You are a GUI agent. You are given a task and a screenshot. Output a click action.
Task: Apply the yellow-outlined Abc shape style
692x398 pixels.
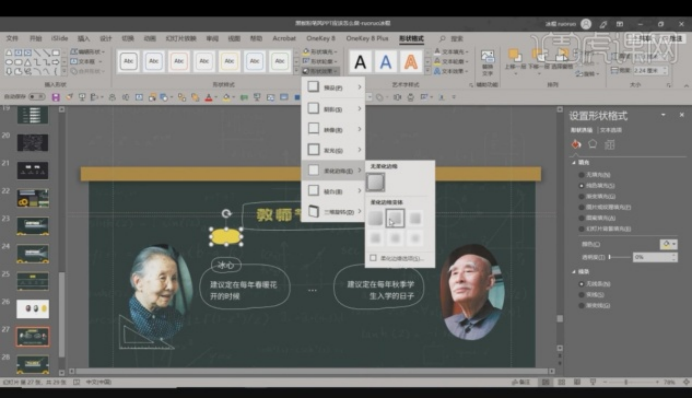coord(229,61)
